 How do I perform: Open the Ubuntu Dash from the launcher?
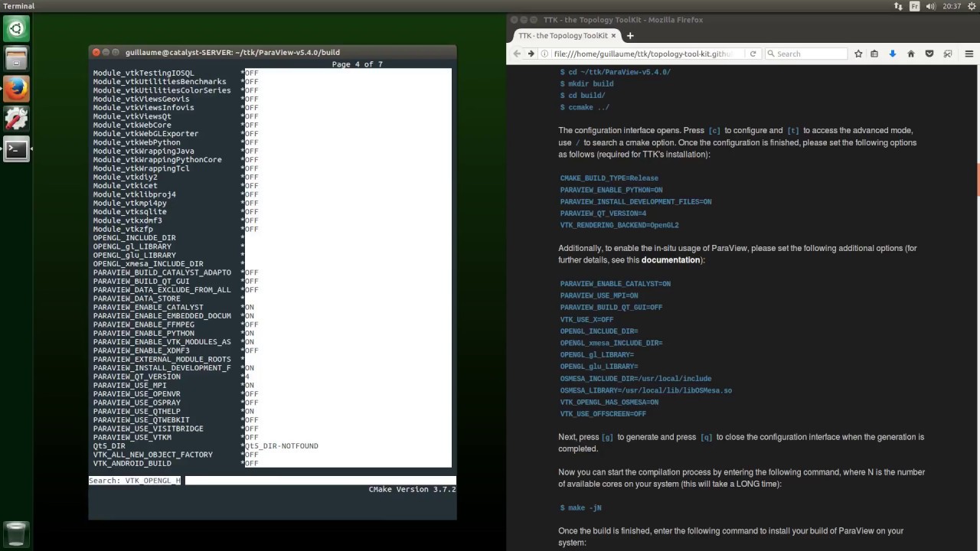(x=16, y=29)
